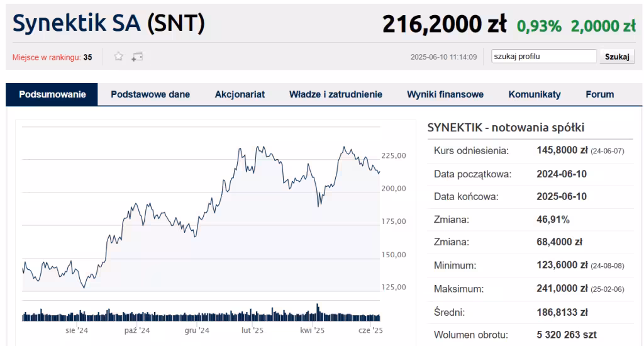The image size is (644, 346).
Task: Click the gru '24 date axis label
Action: (x=197, y=330)
